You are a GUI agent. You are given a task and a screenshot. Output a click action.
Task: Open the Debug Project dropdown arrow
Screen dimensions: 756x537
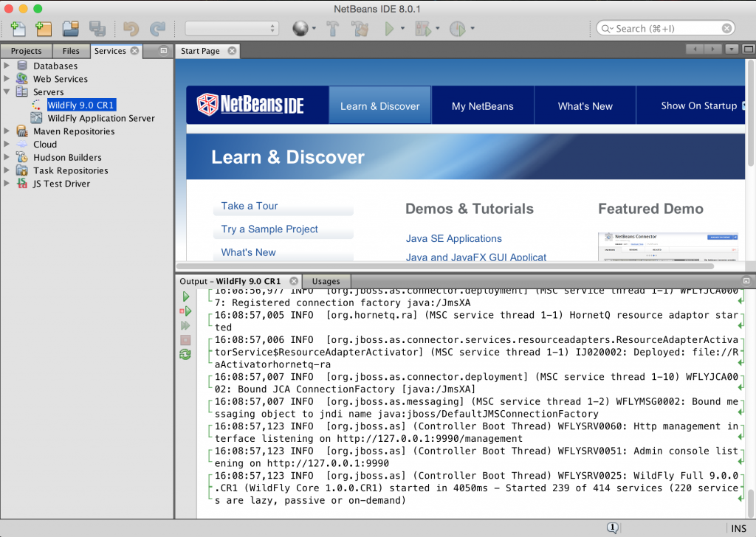pos(437,29)
